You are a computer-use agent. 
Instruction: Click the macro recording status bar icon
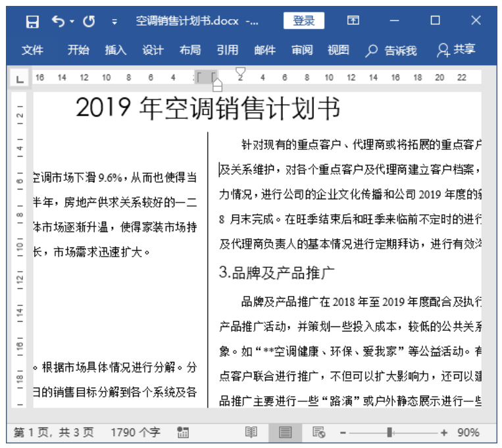click(183, 432)
